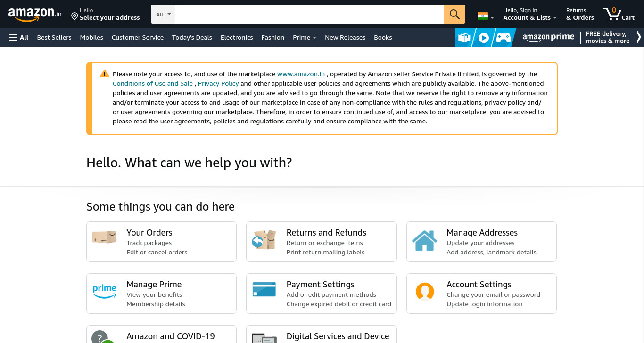
Task: Click 'Return or exchange items' text
Action: click(x=325, y=243)
